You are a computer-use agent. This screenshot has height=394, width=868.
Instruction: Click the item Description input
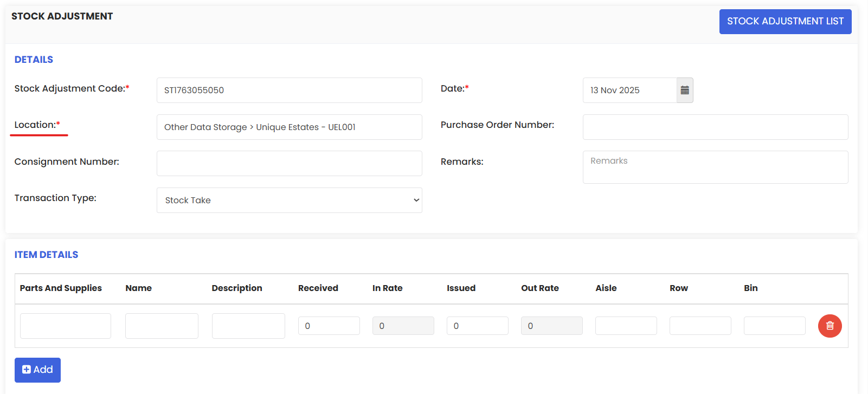[x=248, y=326]
